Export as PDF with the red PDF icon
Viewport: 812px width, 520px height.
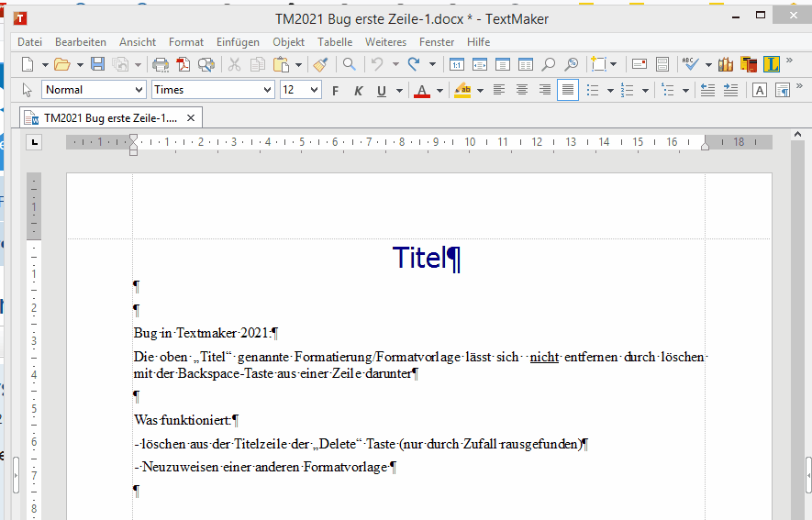[183, 65]
